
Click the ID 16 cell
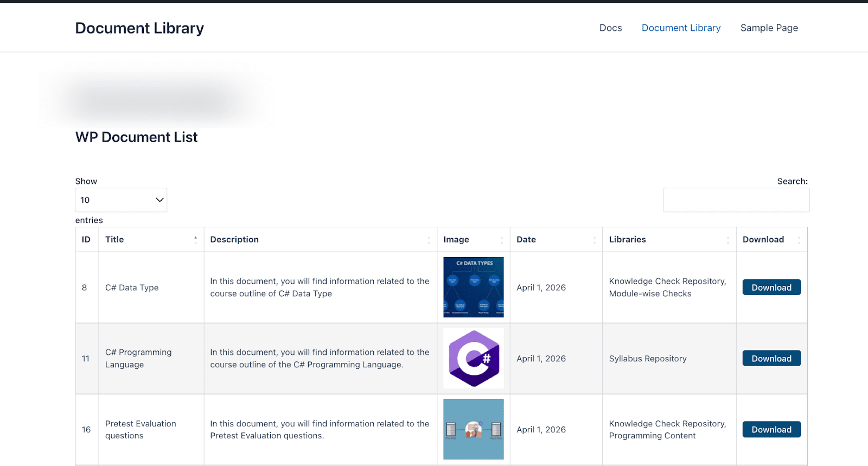[87, 430]
